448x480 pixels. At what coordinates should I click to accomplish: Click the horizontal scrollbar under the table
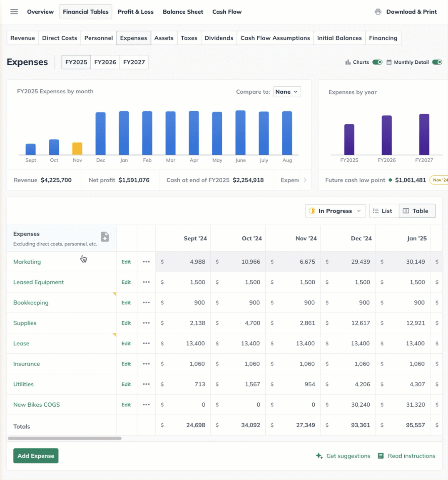coord(65,438)
